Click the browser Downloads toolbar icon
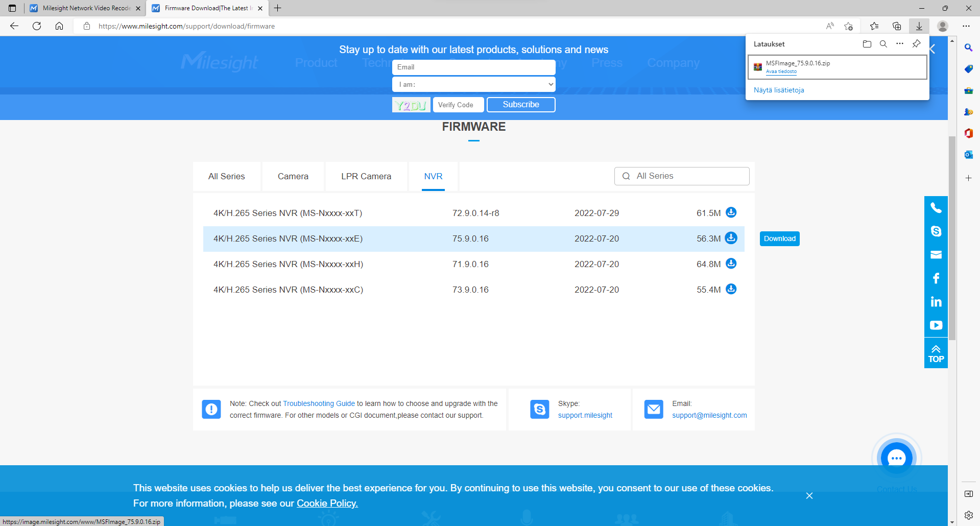Image resolution: width=980 pixels, height=526 pixels. pos(919,26)
